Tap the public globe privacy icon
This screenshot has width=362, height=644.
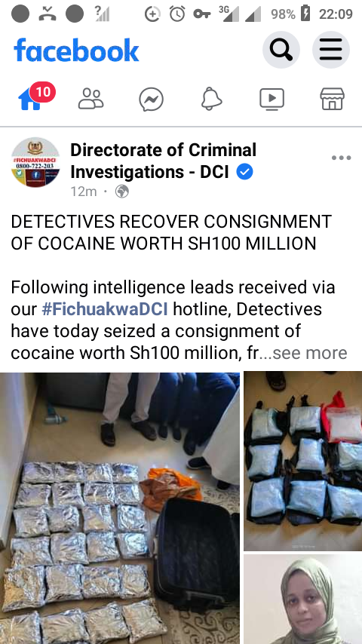pos(121,192)
